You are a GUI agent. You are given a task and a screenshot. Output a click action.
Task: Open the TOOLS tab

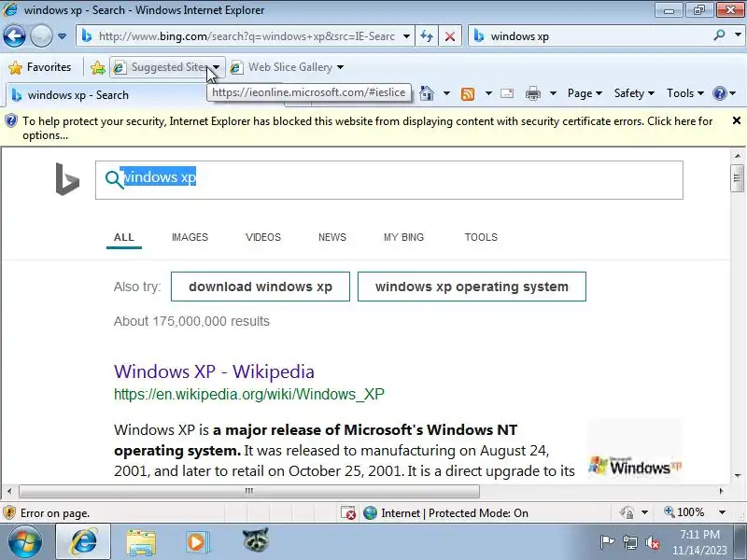tap(481, 237)
